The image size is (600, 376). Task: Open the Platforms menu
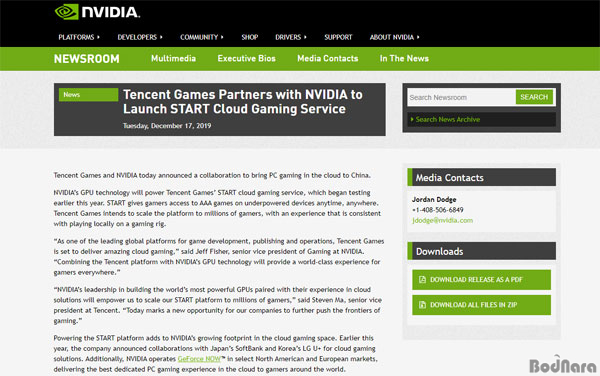tap(76, 37)
